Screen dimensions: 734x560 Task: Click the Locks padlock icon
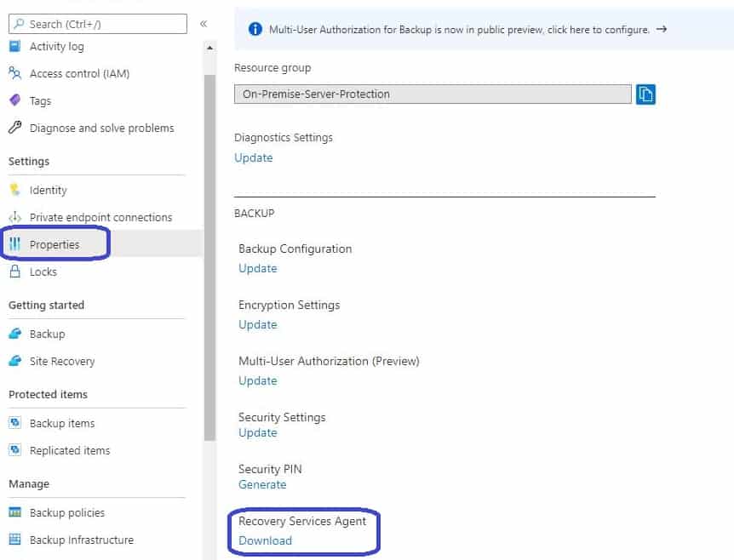tap(15, 271)
